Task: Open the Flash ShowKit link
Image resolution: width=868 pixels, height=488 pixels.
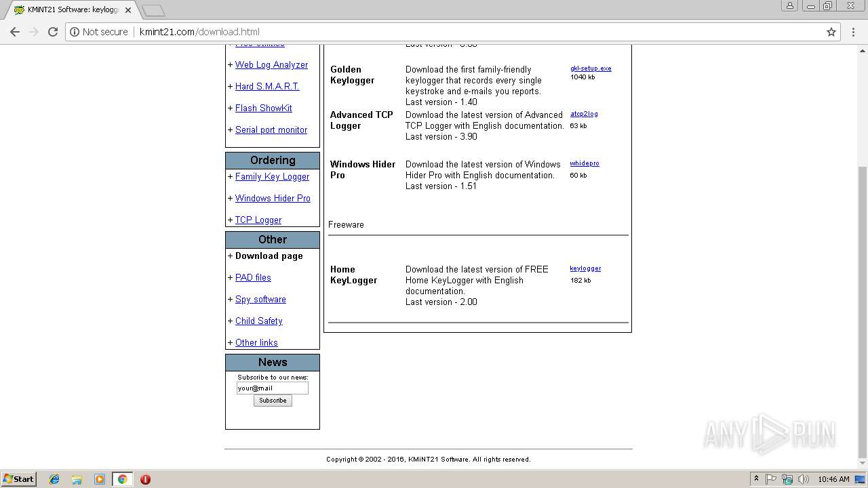Action: [x=264, y=108]
